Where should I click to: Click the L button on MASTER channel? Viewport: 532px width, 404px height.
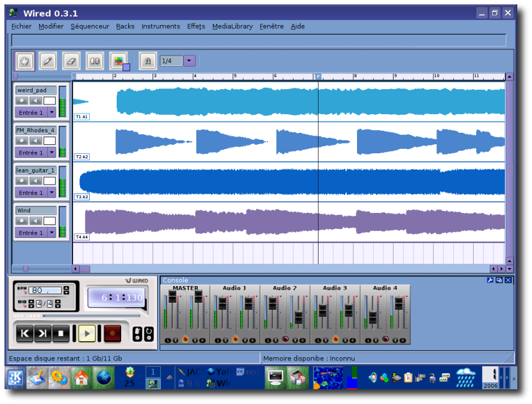pyautogui.click(x=167, y=340)
